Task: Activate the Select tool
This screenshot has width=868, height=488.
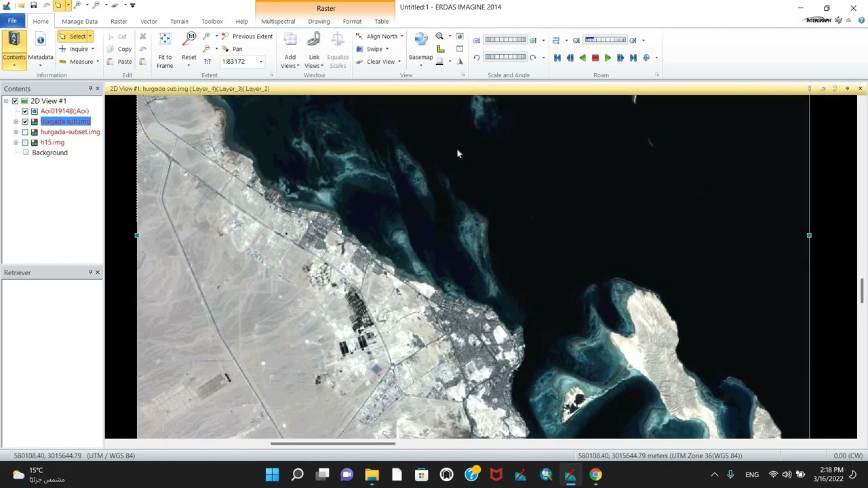Action: pyautogui.click(x=73, y=36)
